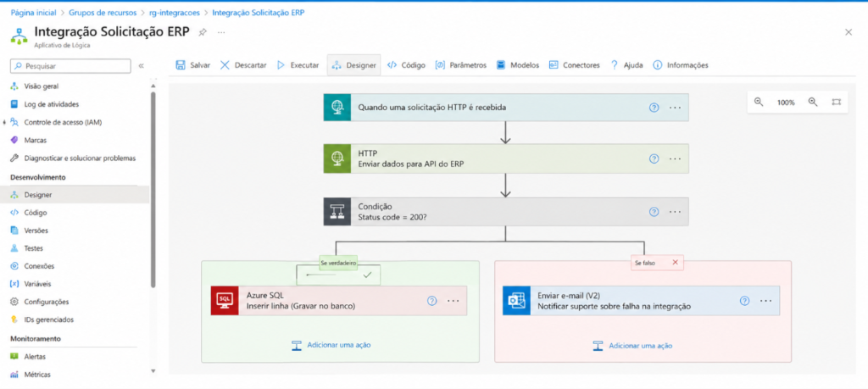Image resolution: width=868 pixels, height=389 pixels.
Task: Click the 'Se verdadeiro' branch label
Action: (x=338, y=263)
